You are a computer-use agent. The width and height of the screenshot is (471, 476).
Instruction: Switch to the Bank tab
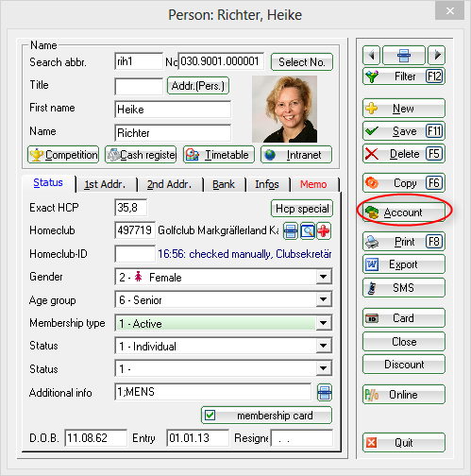coord(224,184)
